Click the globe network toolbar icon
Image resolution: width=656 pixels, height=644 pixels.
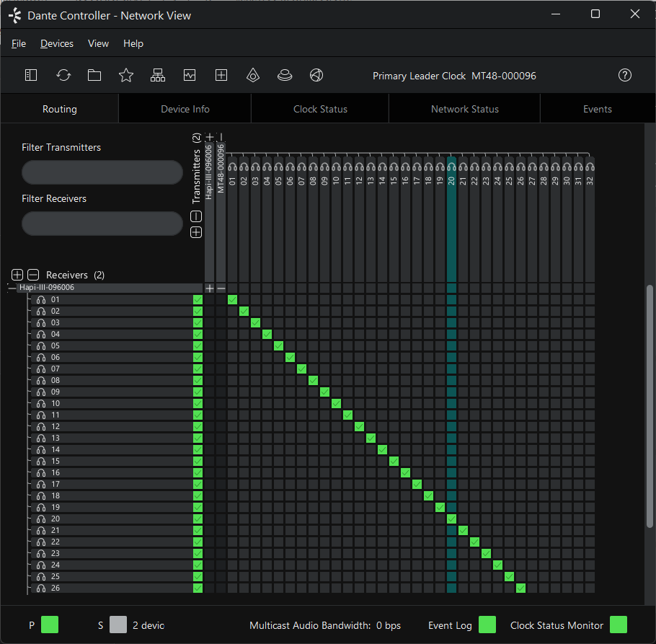pyautogui.click(x=316, y=75)
